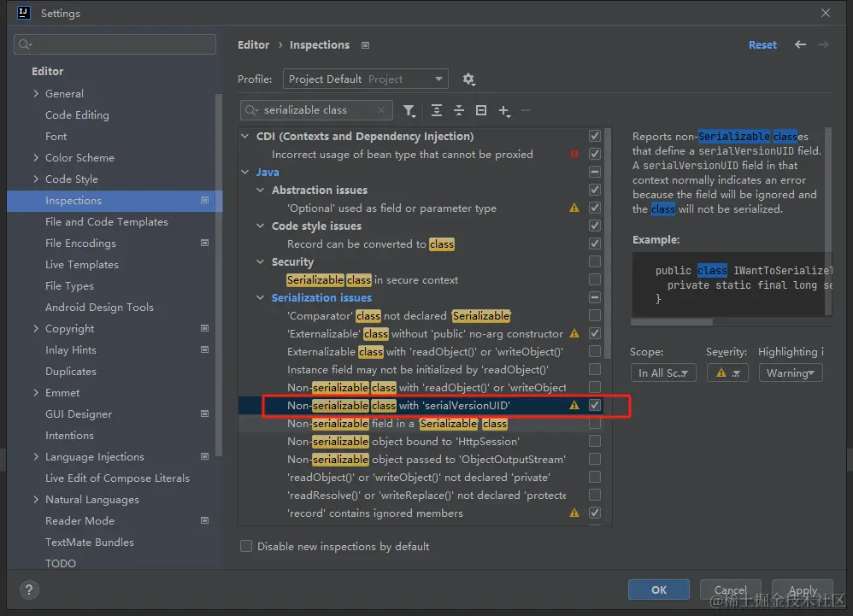Open File Types settings page
This screenshot has height=616, width=853.
69,286
